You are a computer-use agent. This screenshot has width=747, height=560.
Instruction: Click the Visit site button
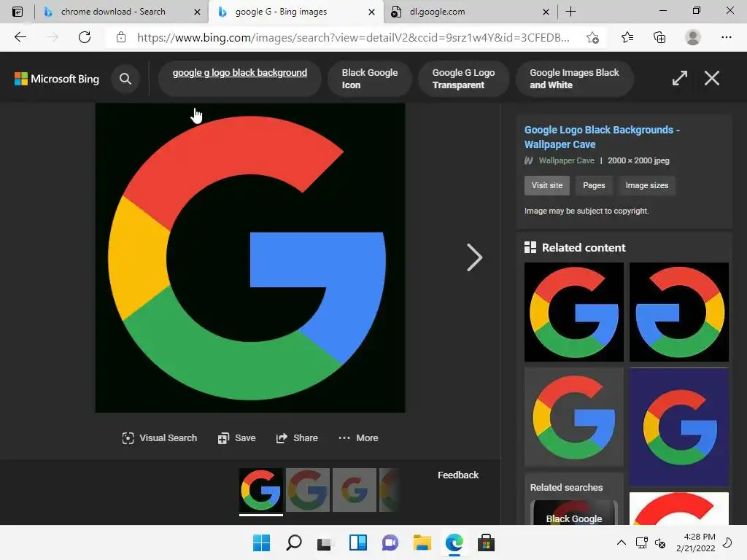[x=547, y=185]
